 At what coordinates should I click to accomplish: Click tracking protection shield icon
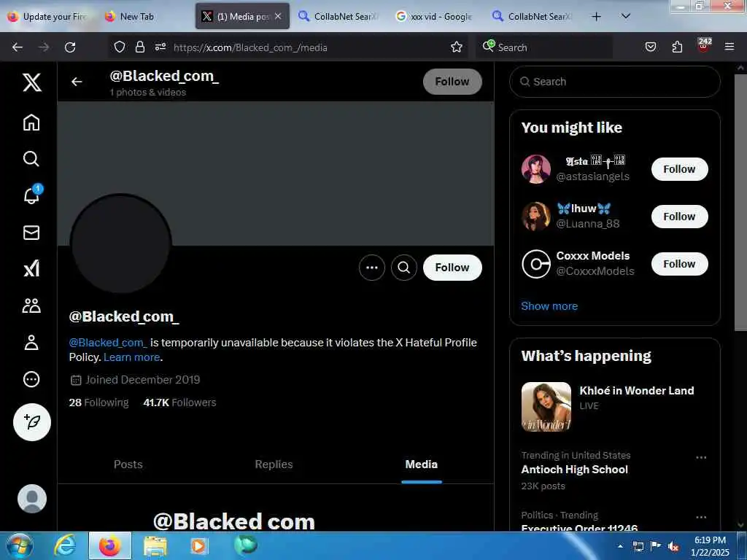(x=120, y=47)
